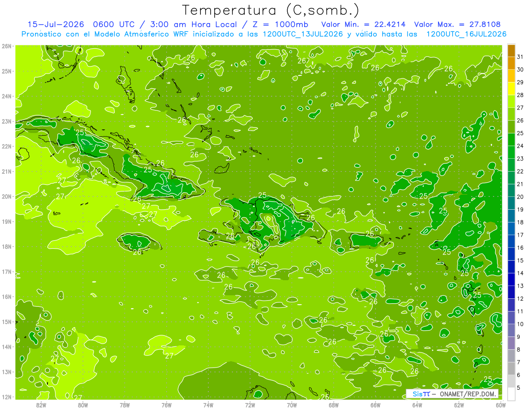Image resolution: width=532 pixels, height=411 pixels.
Task: Click the '15N' latitude axis label
Action: [7, 322]
